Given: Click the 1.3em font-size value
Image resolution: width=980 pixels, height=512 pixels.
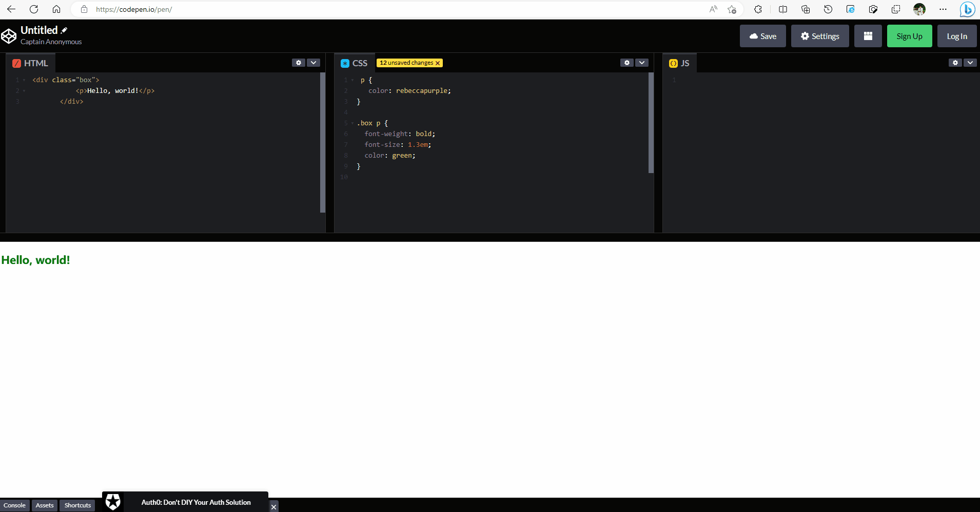Looking at the screenshot, I should [418, 145].
